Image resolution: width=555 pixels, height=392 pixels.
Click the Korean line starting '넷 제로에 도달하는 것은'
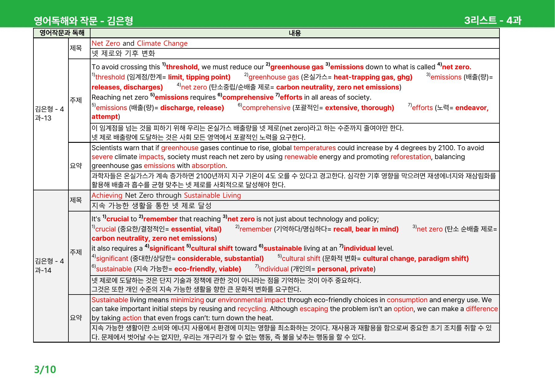(226, 280)
